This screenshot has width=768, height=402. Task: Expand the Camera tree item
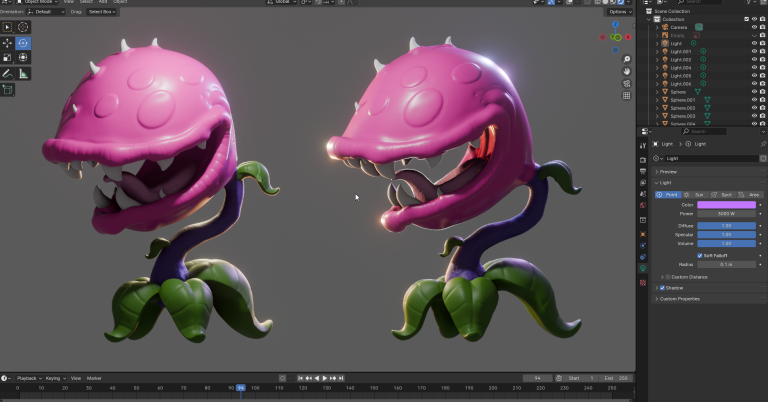point(657,27)
